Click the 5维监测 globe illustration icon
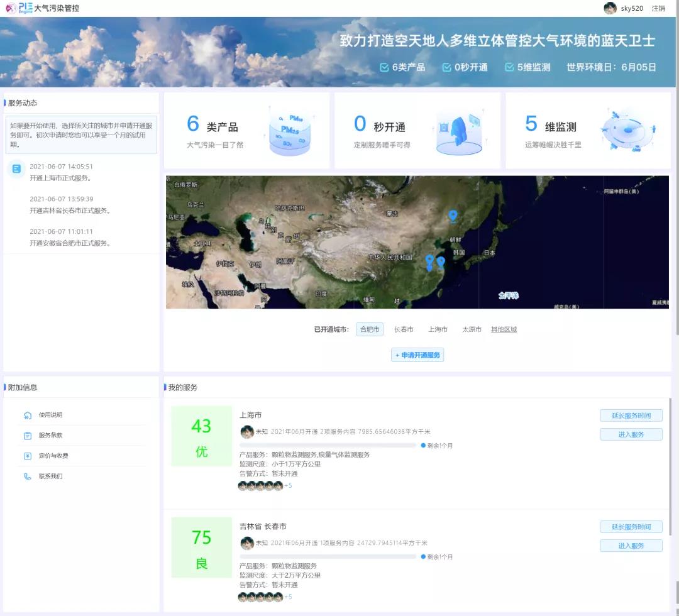 [629, 129]
